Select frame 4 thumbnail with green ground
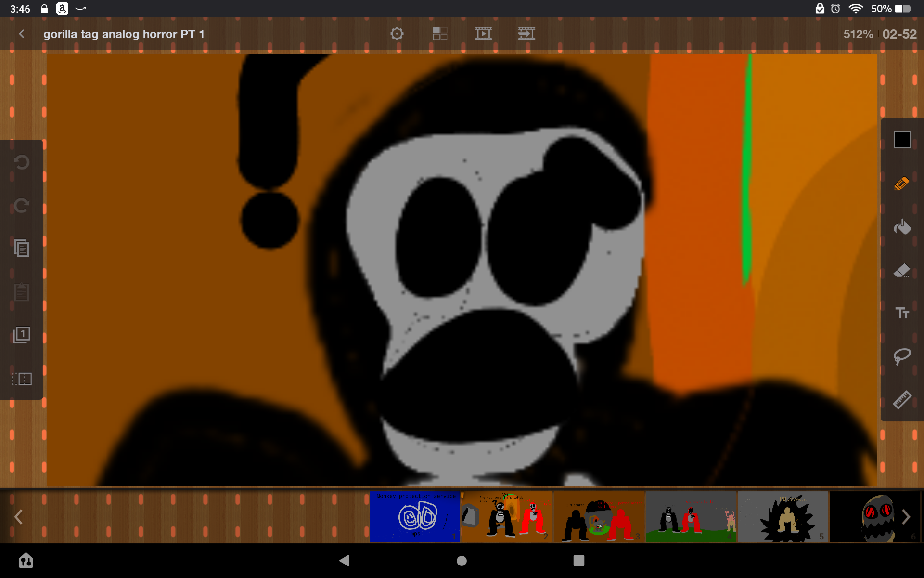Image resolution: width=924 pixels, height=578 pixels. [x=691, y=516]
